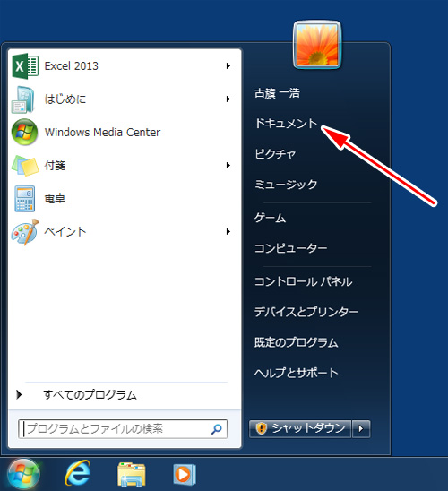
Task: Open Excel 2013 from the Start menu
Action: coord(121,66)
